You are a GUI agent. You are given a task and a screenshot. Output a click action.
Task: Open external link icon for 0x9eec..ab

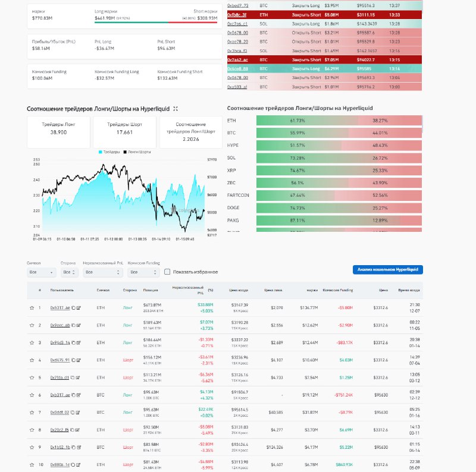pyautogui.click(x=78, y=325)
